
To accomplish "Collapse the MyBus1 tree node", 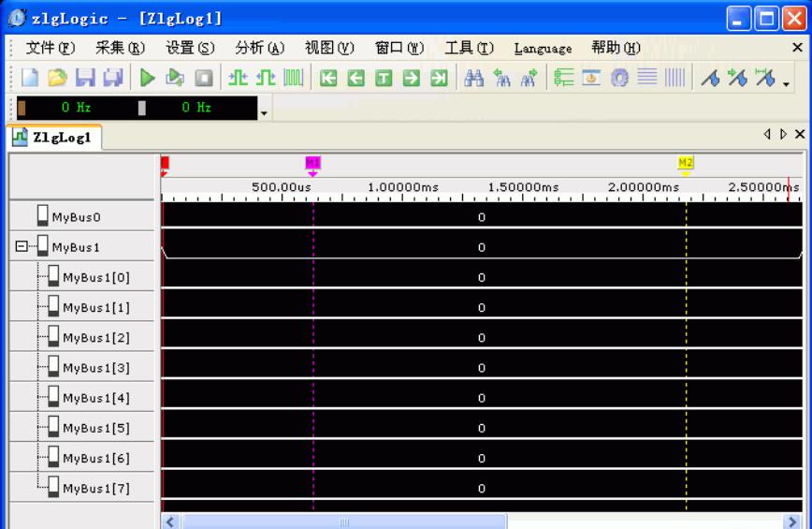I will 22,246.
